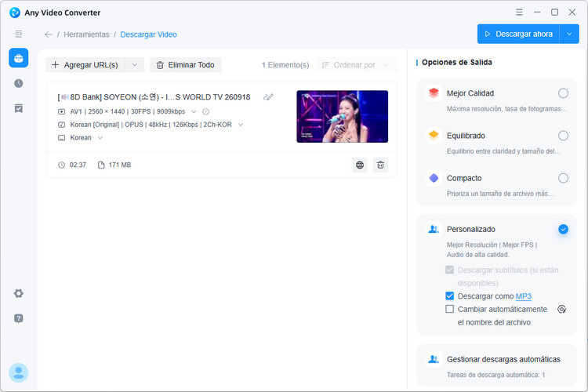Click Eliminar Todo button
588x392 pixels.
click(186, 65)
